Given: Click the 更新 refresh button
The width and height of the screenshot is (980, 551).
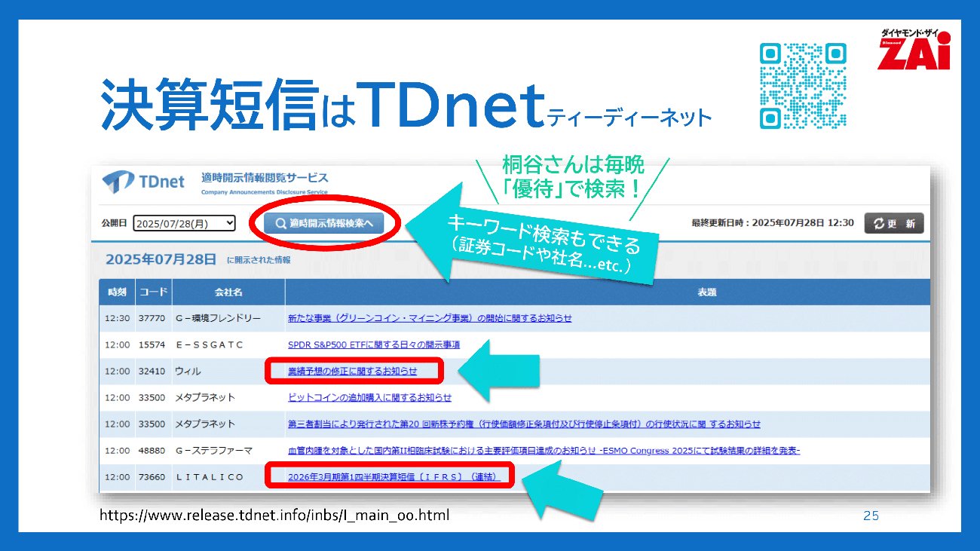Looking at the screenshot, I should (893, 223).
